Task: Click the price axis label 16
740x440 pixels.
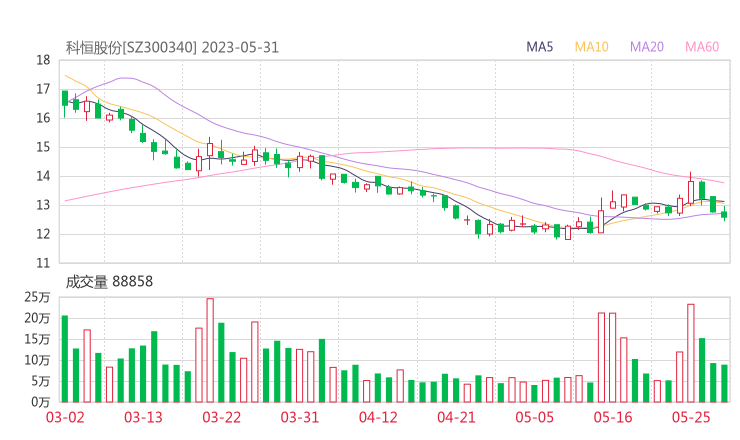Action: 43,118
